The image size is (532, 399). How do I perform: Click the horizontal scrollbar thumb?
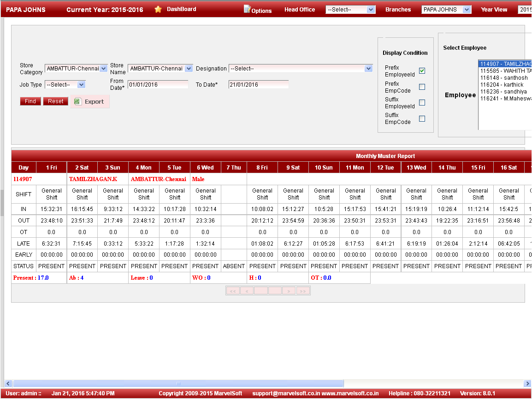click(x=178, y=383)
